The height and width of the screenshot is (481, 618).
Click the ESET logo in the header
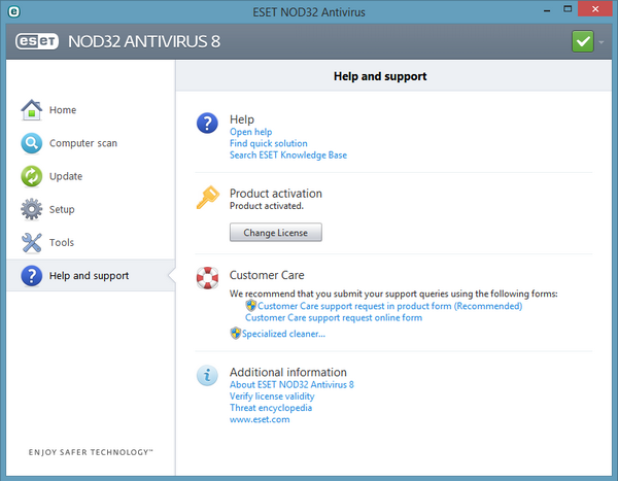click(x=37, y=41)
